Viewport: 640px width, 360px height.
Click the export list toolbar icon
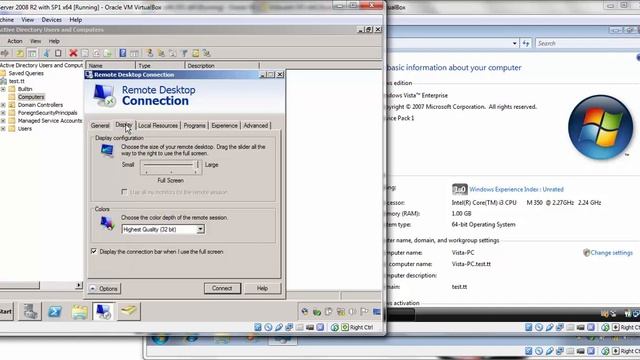pyautogui.click(x=107, y=53)
